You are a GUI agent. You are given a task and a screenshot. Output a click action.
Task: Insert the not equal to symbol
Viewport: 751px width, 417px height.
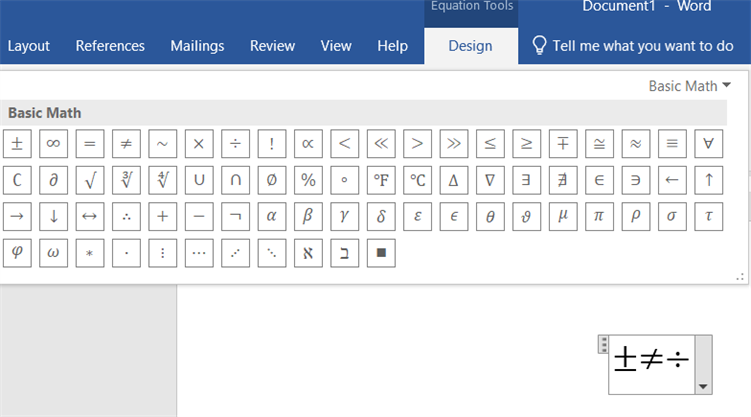(x=126, y=144)
